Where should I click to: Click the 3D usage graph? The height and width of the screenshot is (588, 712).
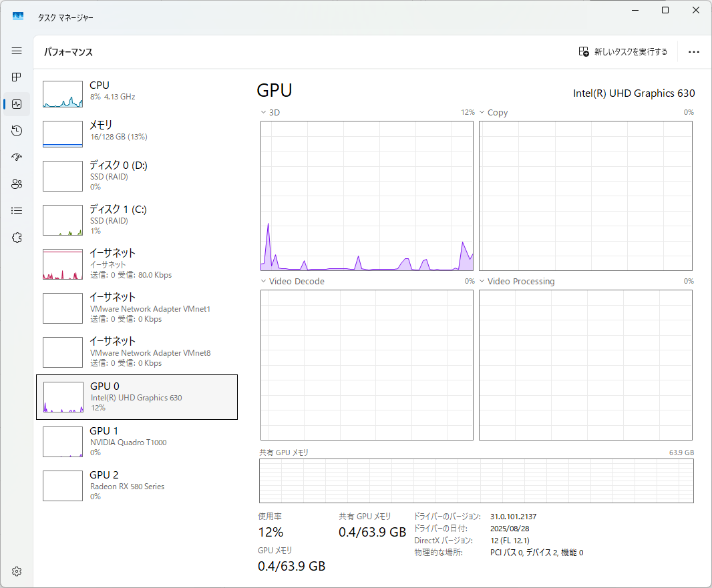[x=367, y=196]
